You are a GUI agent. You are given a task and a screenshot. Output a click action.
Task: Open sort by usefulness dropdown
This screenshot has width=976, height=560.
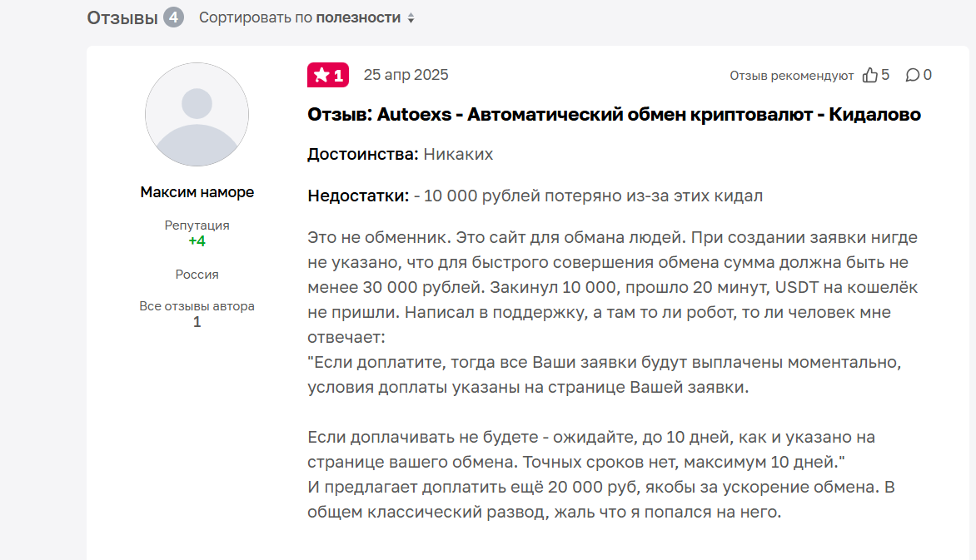tap(306, 17)
